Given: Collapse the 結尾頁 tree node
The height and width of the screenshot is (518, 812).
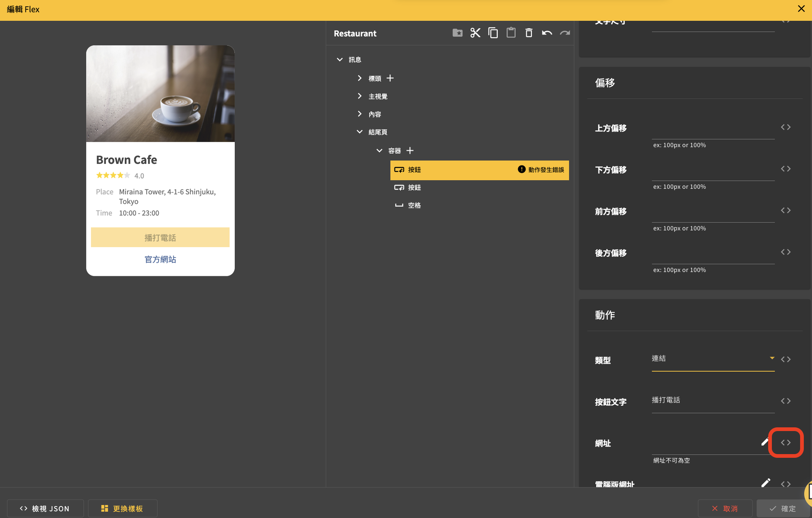Looking at the screenshot, I should [x=359, y=132].
